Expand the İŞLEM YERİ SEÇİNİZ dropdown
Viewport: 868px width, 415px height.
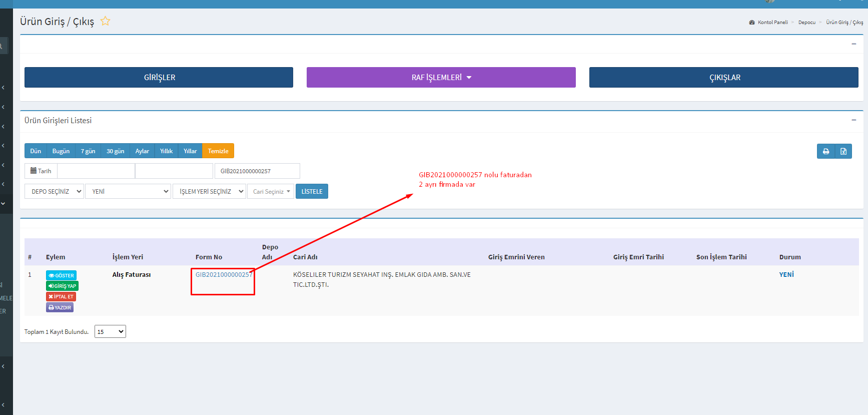[x=209, y=191]
